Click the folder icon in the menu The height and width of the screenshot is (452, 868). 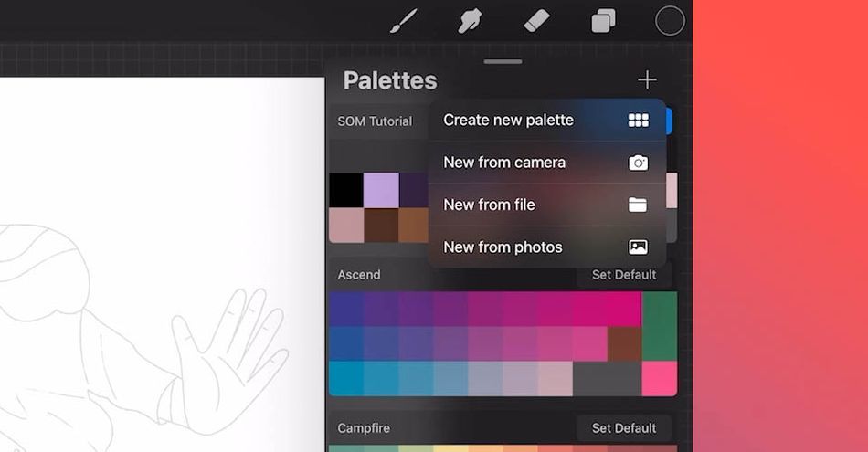[638, 205]
